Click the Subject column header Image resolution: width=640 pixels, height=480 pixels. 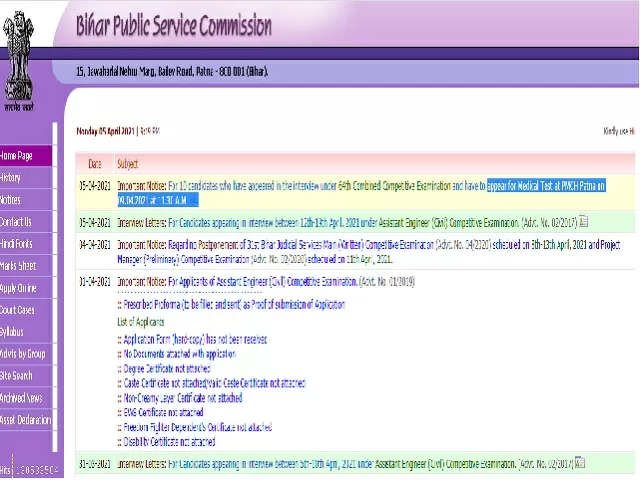pos(128,164)
